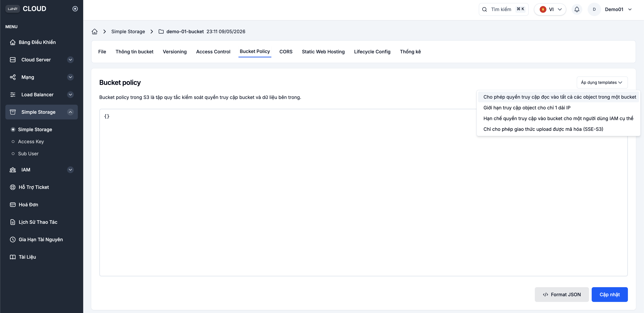Click the search magnifier icon
The image size is (644, 313).
click(x=485, y=10)
